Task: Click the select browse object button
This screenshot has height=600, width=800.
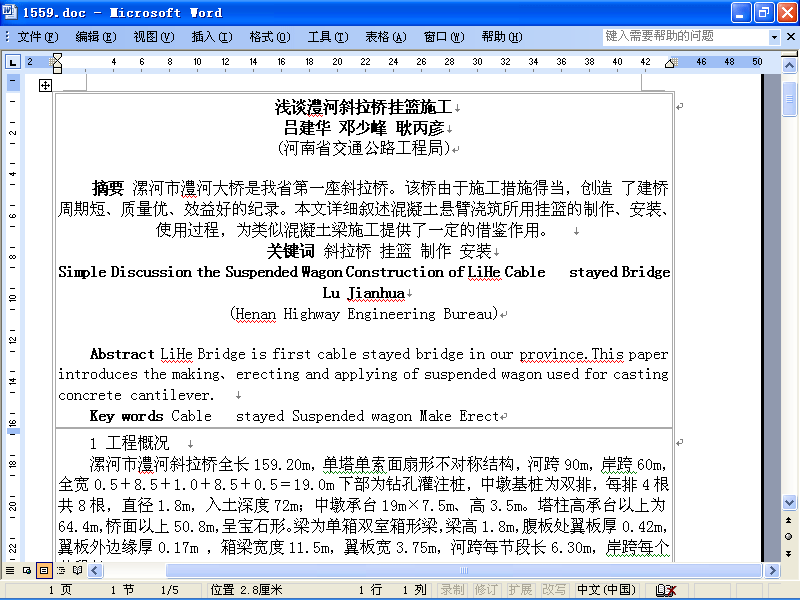Action: click(789, 537)
